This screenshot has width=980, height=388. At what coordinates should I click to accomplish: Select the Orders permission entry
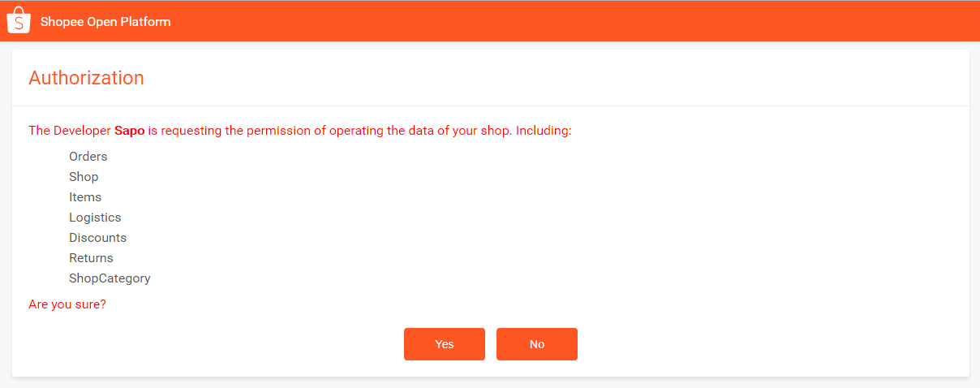point(88,157)
